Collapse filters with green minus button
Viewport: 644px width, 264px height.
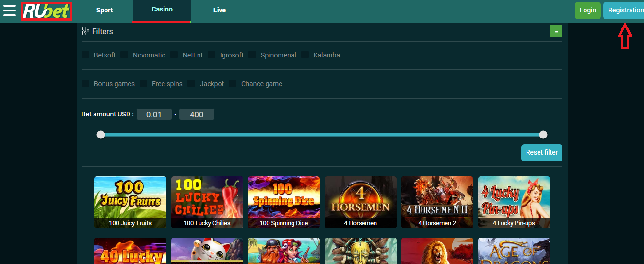pos(556,32)
